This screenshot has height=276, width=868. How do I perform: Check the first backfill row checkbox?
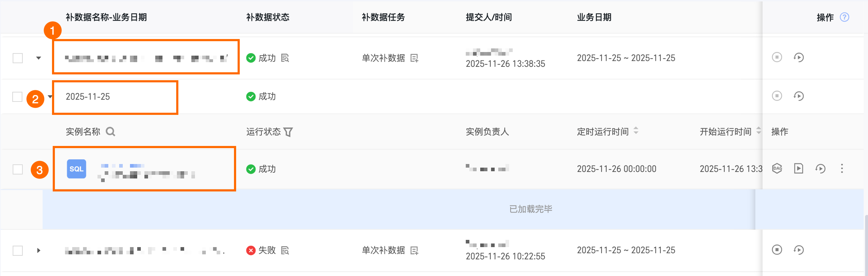18,58
